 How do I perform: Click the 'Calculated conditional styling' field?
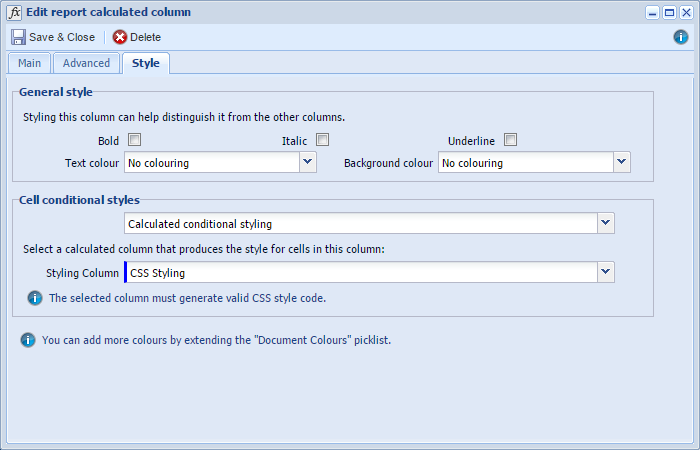click(x=361, y=223)
